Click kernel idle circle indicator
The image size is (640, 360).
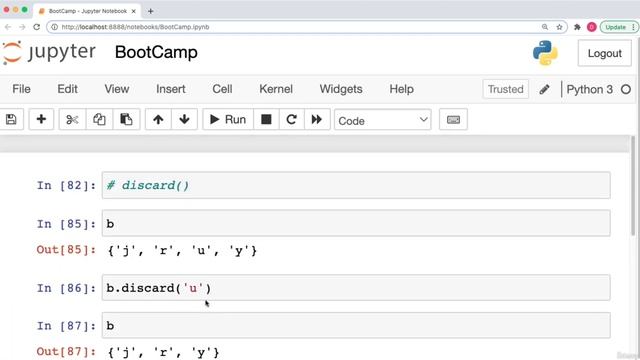click(x=626, y=89)
